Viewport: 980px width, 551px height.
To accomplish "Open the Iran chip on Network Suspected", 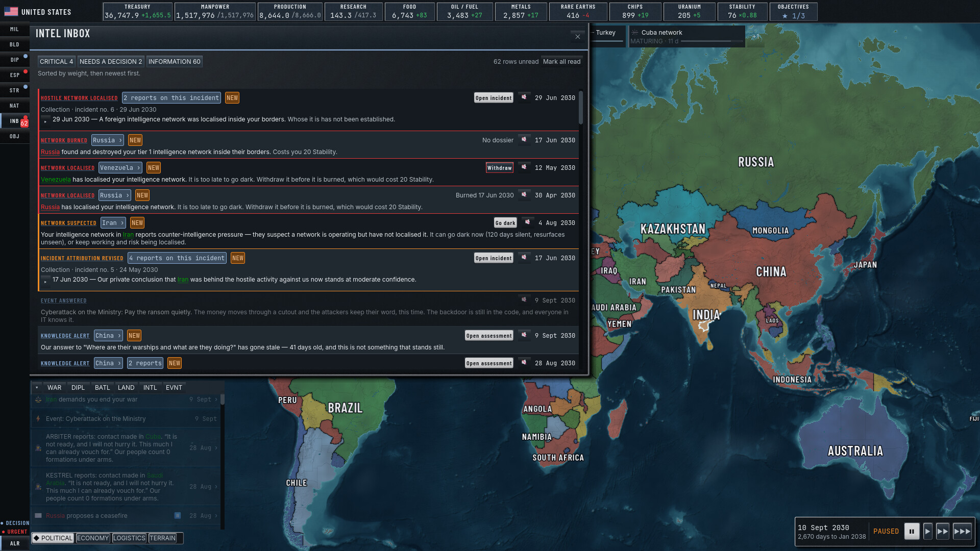I will click(x=113, y=222).
